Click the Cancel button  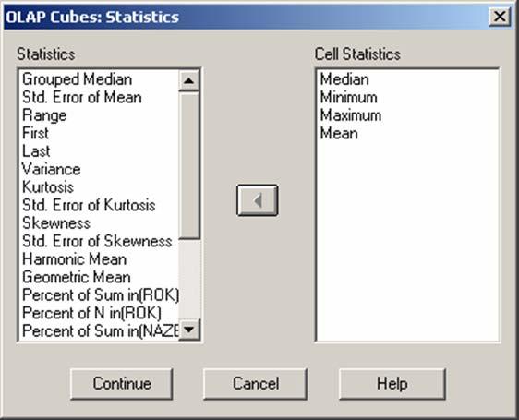(x=255, y=384)
